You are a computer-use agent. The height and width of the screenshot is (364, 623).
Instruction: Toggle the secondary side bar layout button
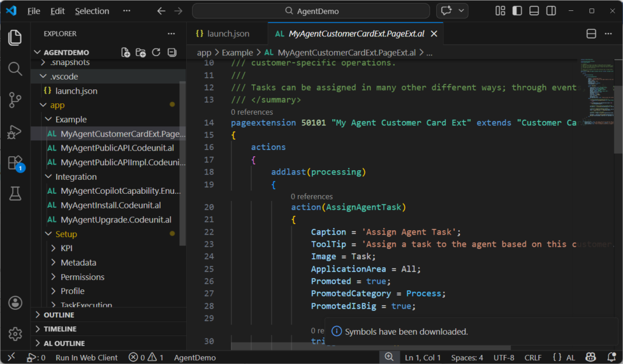click(551, 11)
